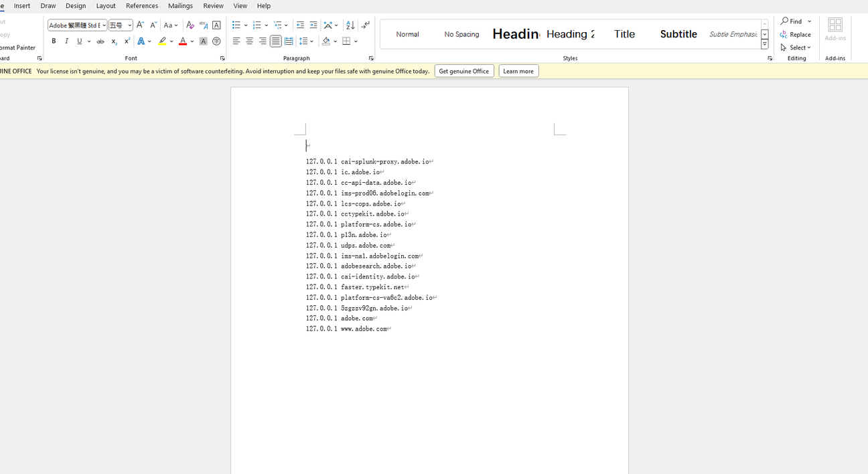The width and height of the screenshot is (868, 474).
Task: Center align text
Action: [x=249, y=42]
